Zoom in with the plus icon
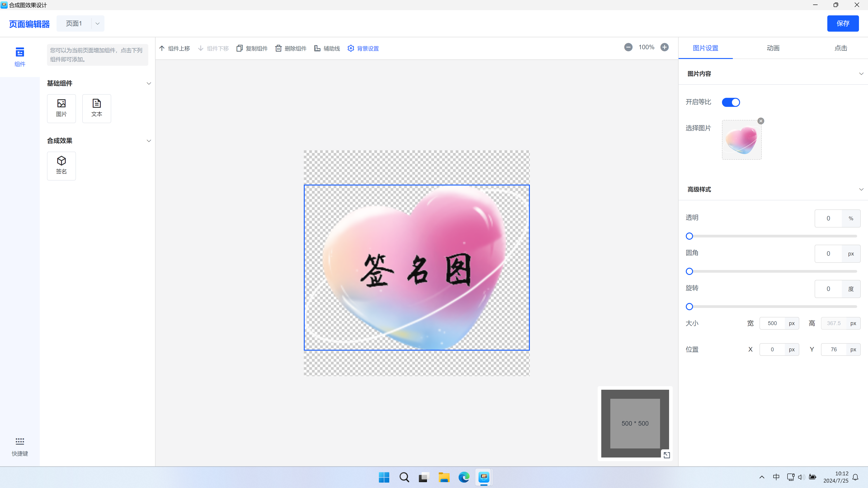The height and width of the screenshot is (488, 868). [x=665, y=47]
